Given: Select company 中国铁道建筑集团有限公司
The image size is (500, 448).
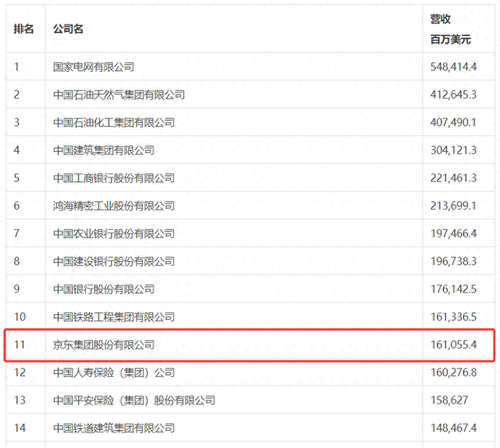Looking at the screenshot, I should pos(114,428).
